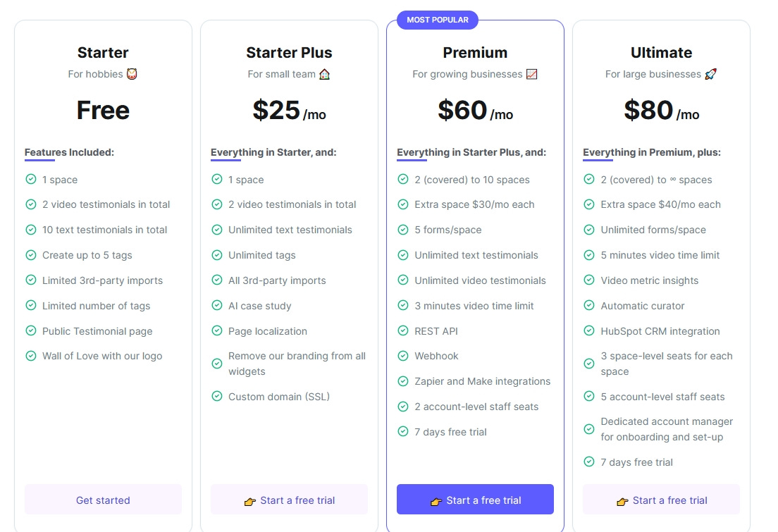The height and width of the screenshot is (532, 778).
Task: Click the check icon beside AI case study
Action: [217, 305]
